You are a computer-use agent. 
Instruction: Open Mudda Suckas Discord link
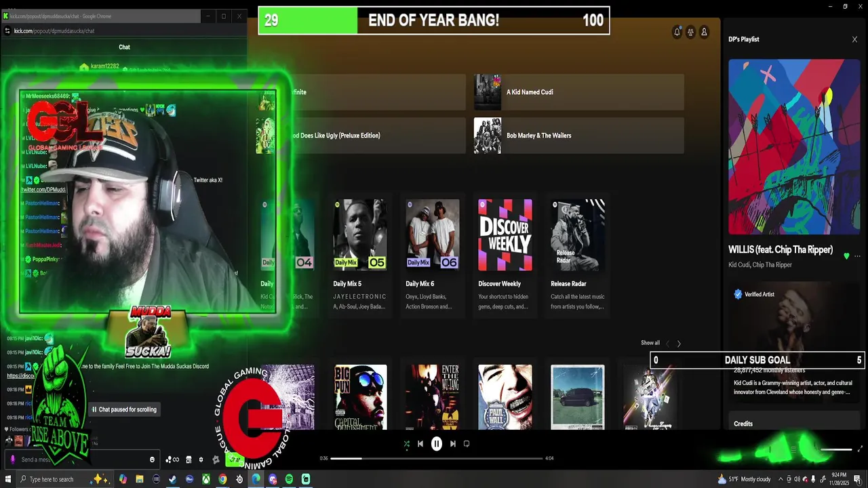pyautogui.click(x=20, y=375)
